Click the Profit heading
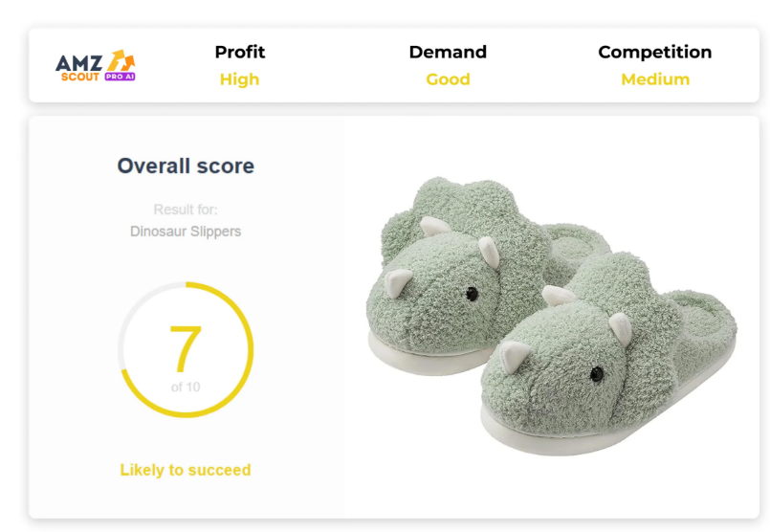770x532 pixels. [239, 52]
